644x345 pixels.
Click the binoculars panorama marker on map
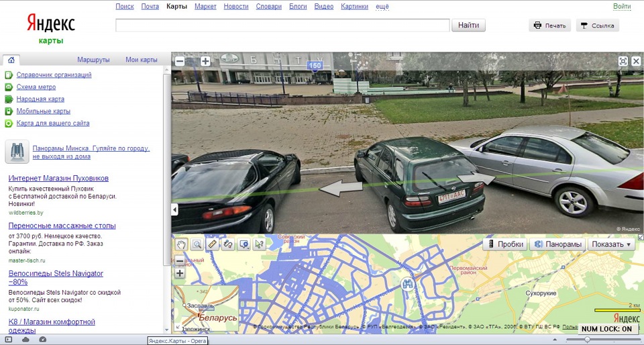(407, 284)
